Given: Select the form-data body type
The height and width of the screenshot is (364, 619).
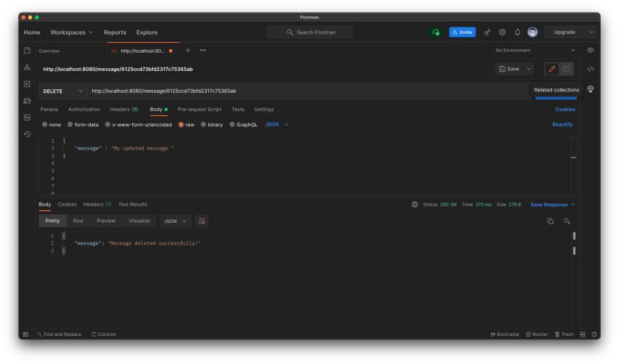Looking at the screenshot, I should click(x=83, y=124).
